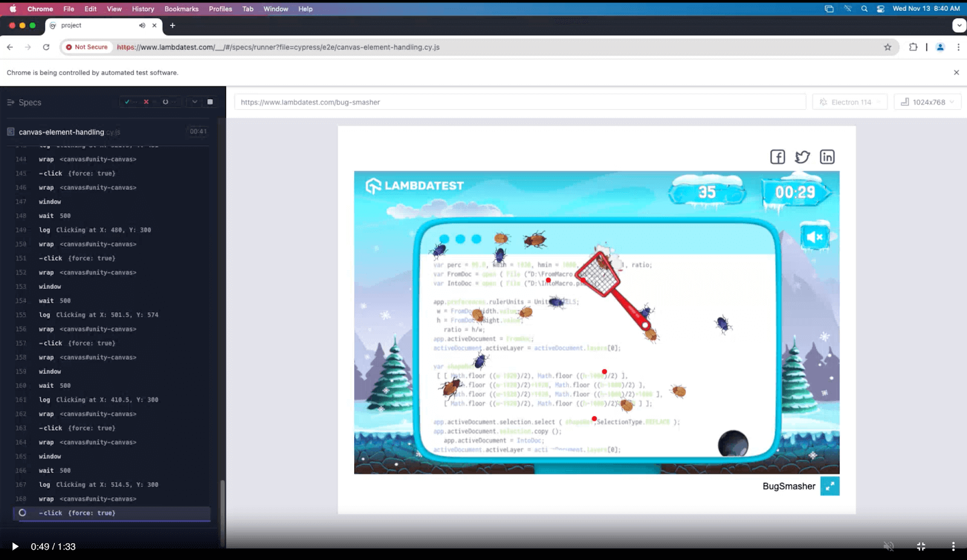Click the Wi-Fi off status icon
This screenshot has height=560, width=967.
point(847,8)
